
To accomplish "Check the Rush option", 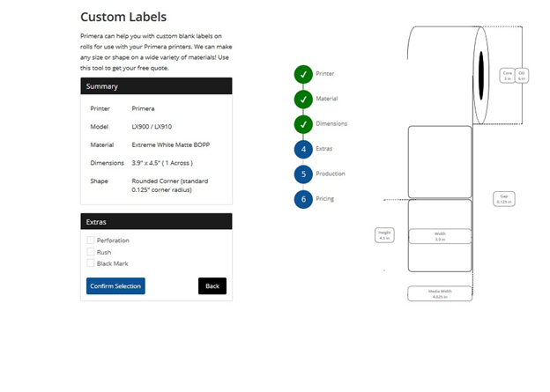I will tap(91, 252).
